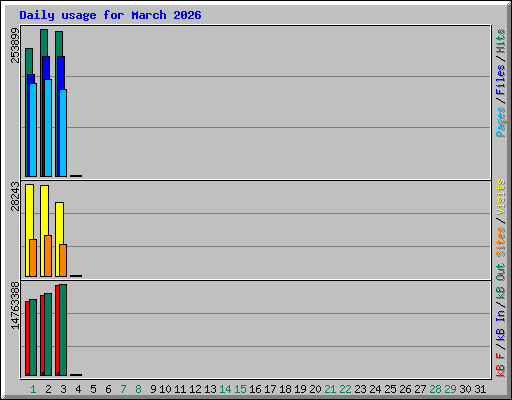The width and height of the screenshot is (512, 400).
Task: Click day label 10 on the axis
Action: (x=165, y=389)
